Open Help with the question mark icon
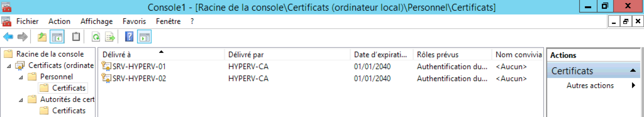 click(x=129, y=37)
